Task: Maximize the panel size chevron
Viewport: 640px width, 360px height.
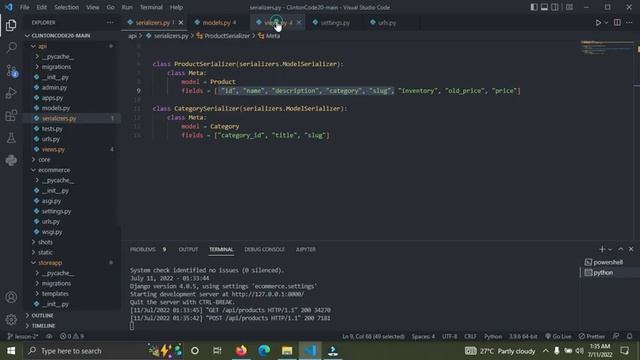Action: click(620, 249)
